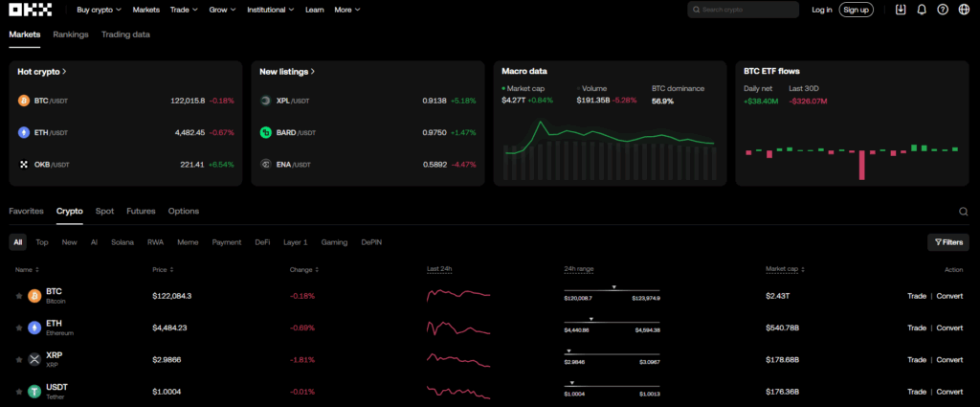
Task: Open the notifications bell
Action: (x=922, y=10)
